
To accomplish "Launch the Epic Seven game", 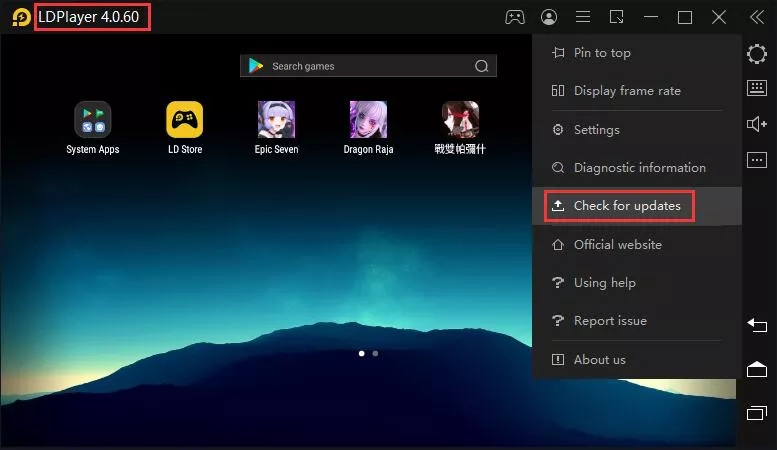I will pyautogui.click(x=277, y=128).
